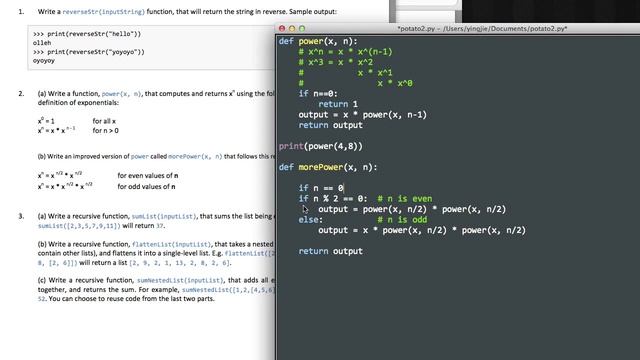Click the comment '# x^3 = x * x^2'
640x360 pixels.
pyautogui.click(x=336, y=62)
